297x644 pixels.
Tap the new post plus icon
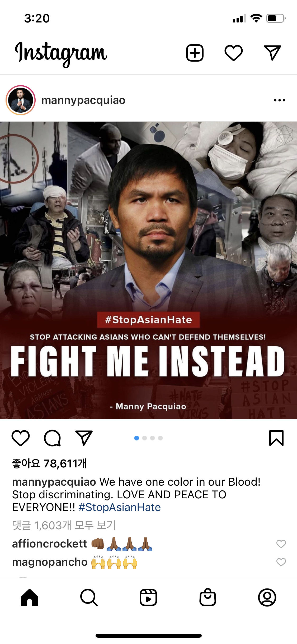coord(195,53)
